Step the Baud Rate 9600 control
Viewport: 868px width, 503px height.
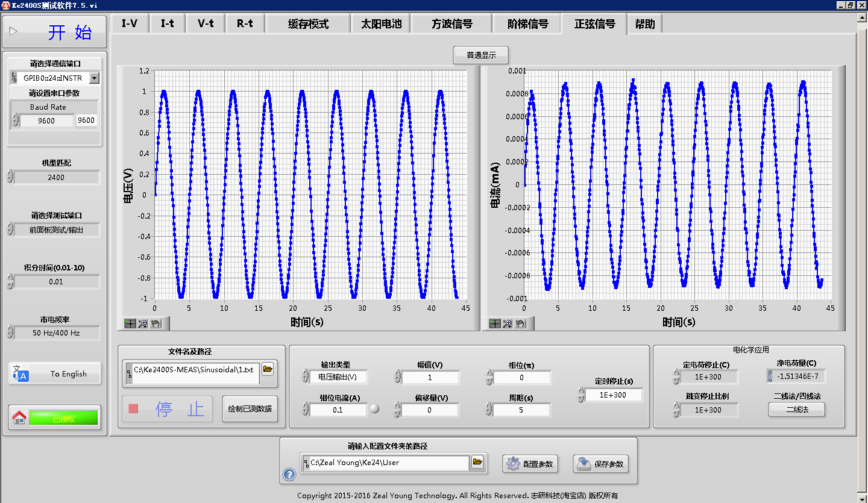click(16, 120)
